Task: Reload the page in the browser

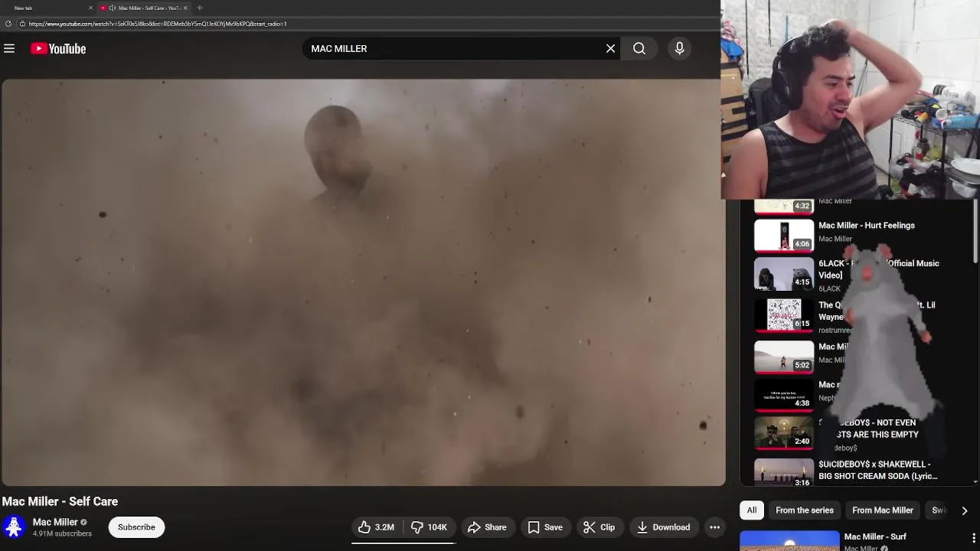Action: point(8,24)
